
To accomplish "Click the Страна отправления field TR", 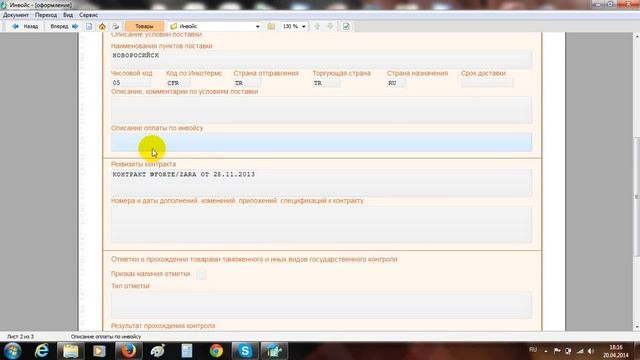I will pos(247,83).
